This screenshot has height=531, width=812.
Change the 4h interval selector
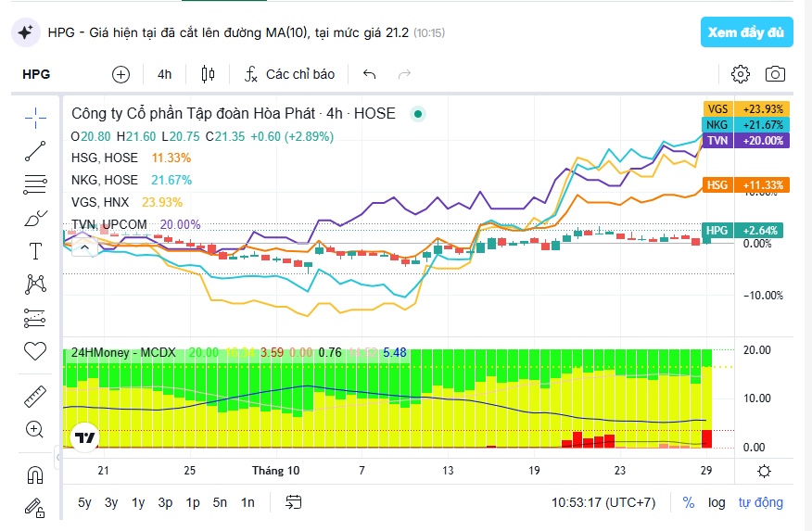coord(165,74)
